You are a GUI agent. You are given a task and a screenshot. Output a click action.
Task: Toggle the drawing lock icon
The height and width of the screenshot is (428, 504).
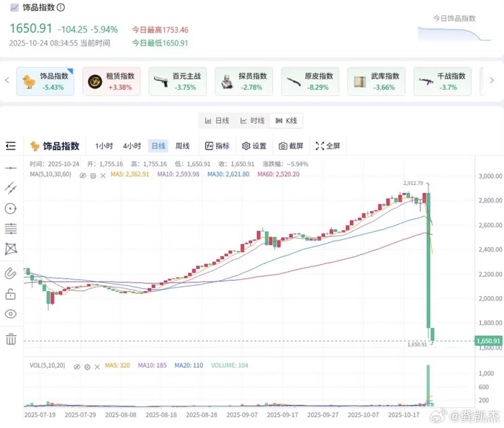click(11, 293)
